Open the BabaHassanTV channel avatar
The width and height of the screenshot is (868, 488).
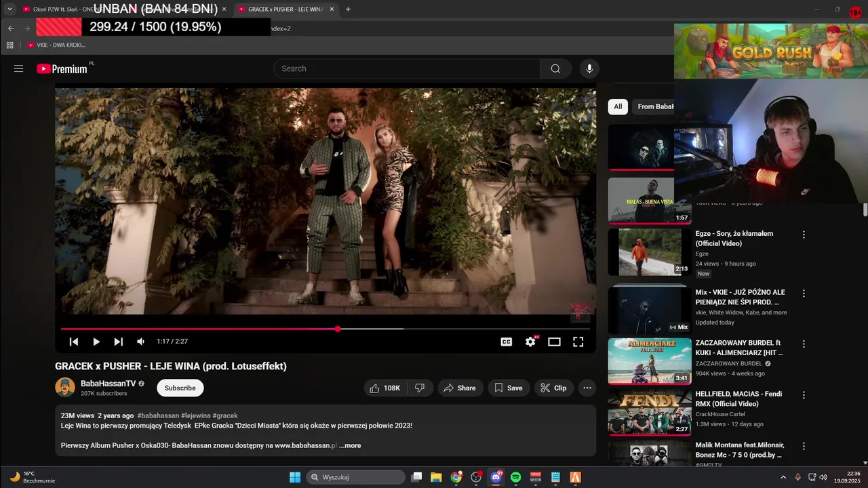click(65, 387)
